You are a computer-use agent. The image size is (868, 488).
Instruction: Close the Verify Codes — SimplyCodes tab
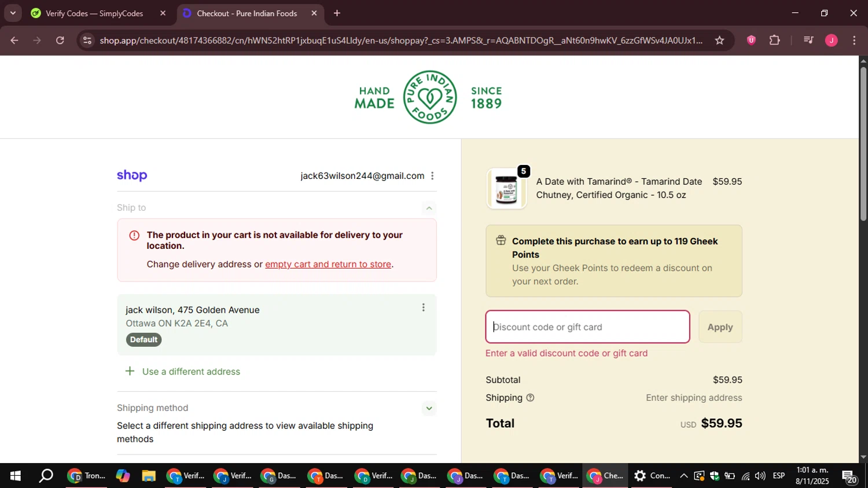(x=163, y=13)
